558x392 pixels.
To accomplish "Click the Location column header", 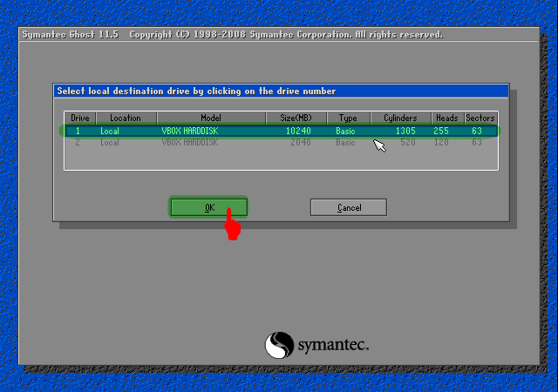I will [x=126, y=118].
